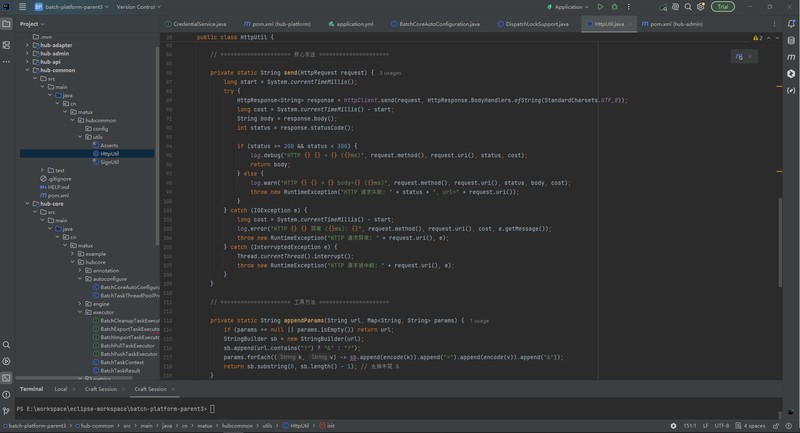The width and height of the screenshot is (800, 433).
Task: Collapse hub-common module
Action: tap(27, 70)
